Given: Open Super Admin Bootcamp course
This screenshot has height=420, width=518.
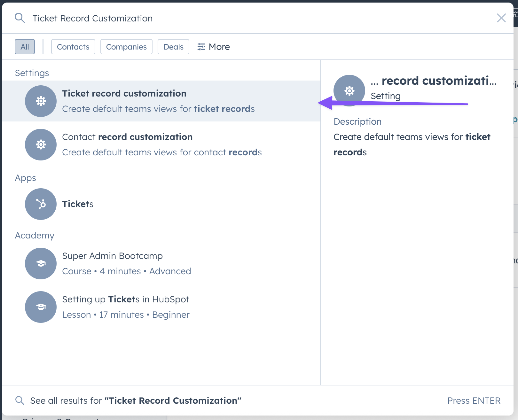Looking at the screenshot, I should coord(112,256).
